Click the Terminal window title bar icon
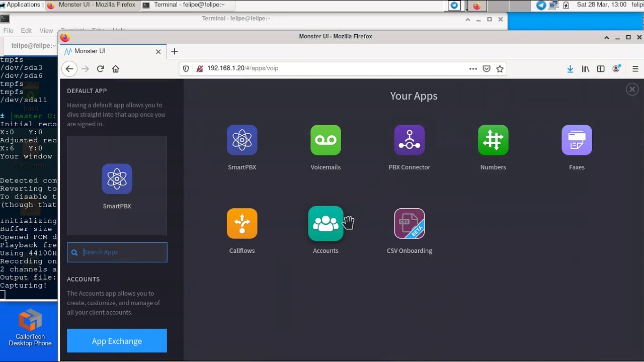 5,19
